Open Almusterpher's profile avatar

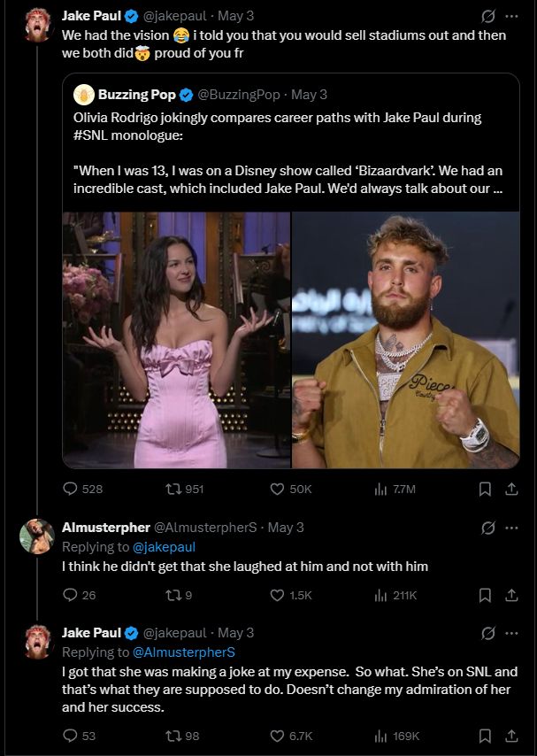[x=37, y=536]
